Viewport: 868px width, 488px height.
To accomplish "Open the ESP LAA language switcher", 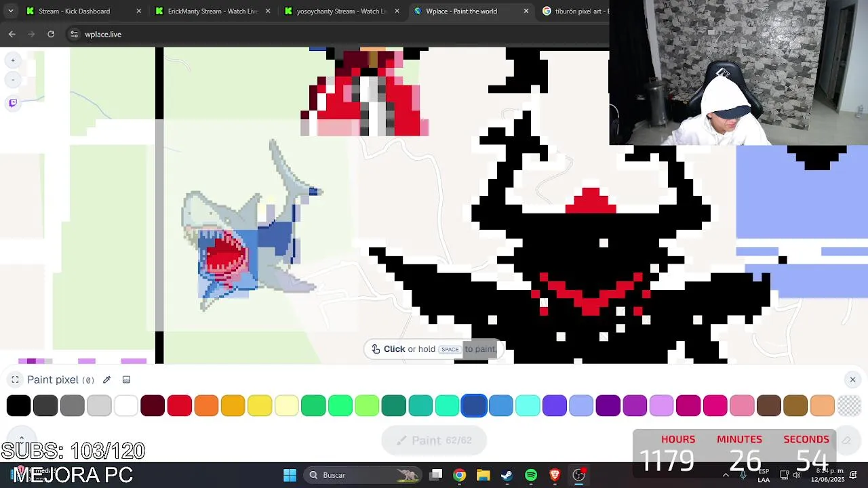I will 764,475.
